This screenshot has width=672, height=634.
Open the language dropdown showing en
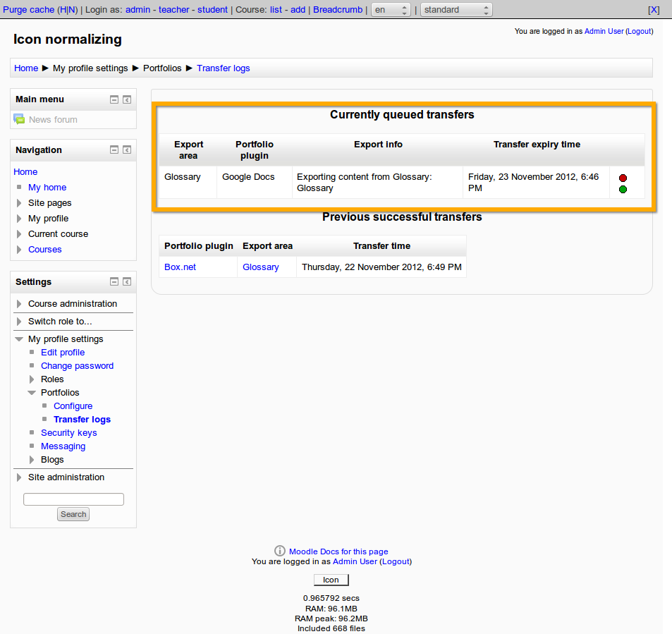[391, 9]
